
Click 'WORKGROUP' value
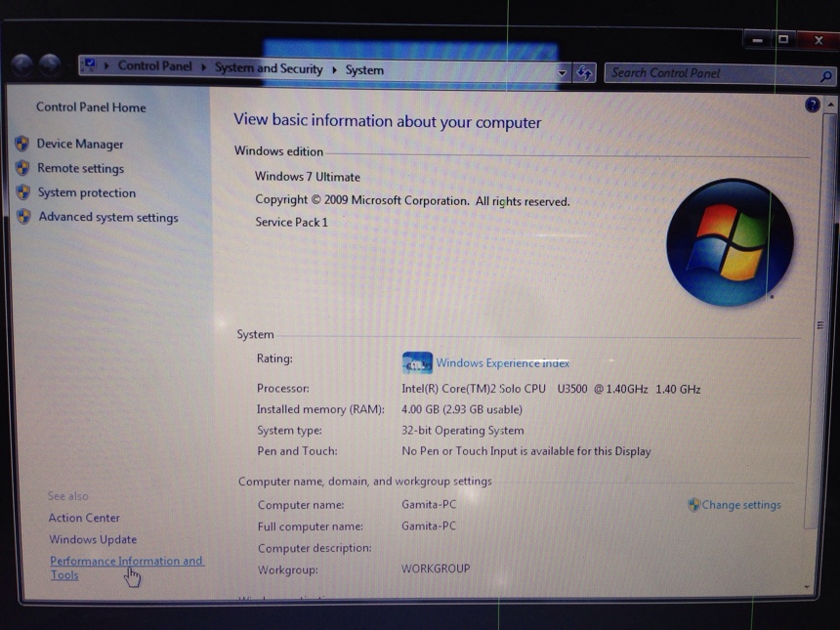click(436, 568)
